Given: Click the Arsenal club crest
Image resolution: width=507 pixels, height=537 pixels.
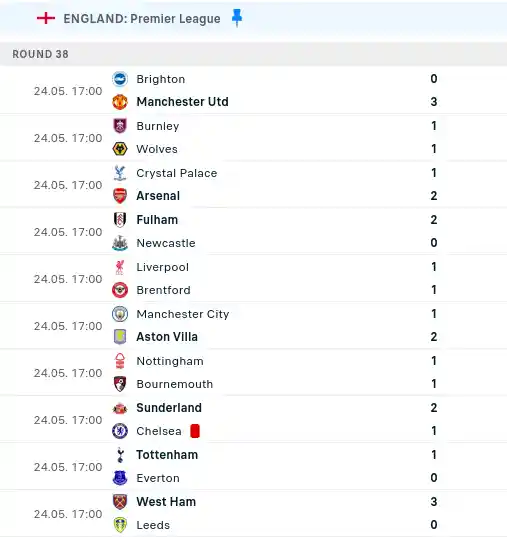Looking at the screenshot, I should [x=120, y=196].
